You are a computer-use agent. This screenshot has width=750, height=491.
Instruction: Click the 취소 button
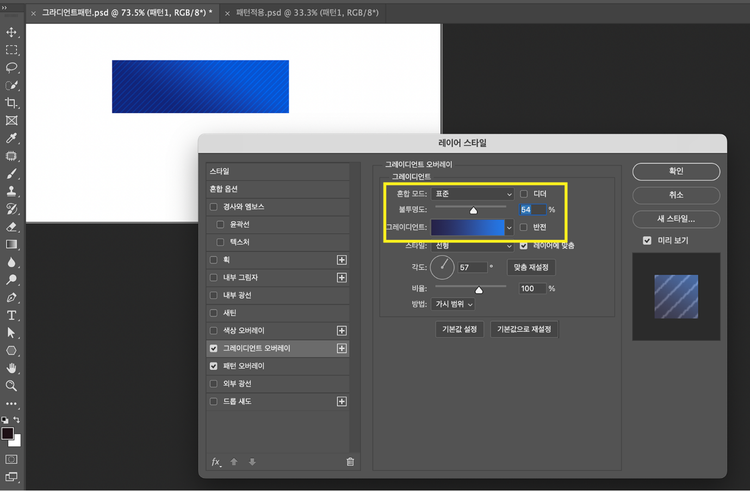click(x=676, y=195)
